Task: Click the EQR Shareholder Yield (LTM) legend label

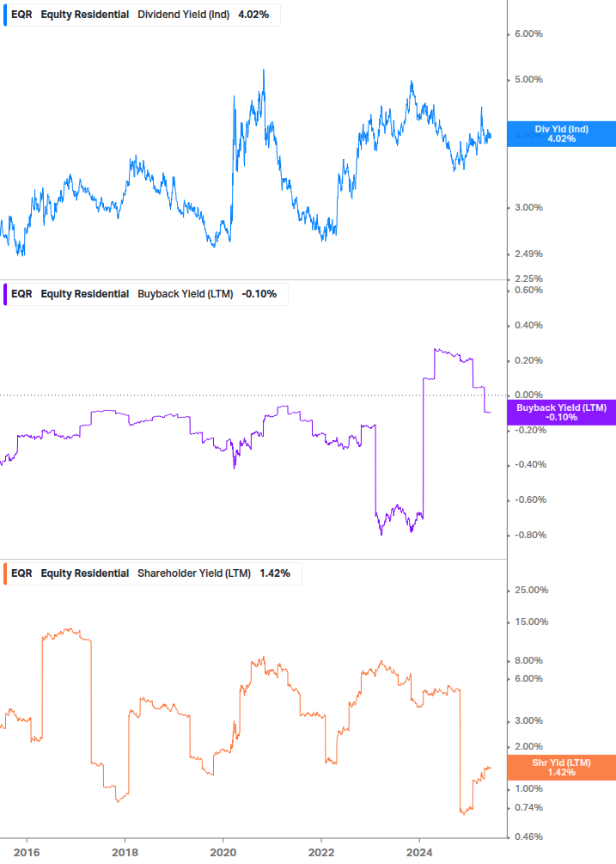Action: pyautogui.click(x=152, y=573)
